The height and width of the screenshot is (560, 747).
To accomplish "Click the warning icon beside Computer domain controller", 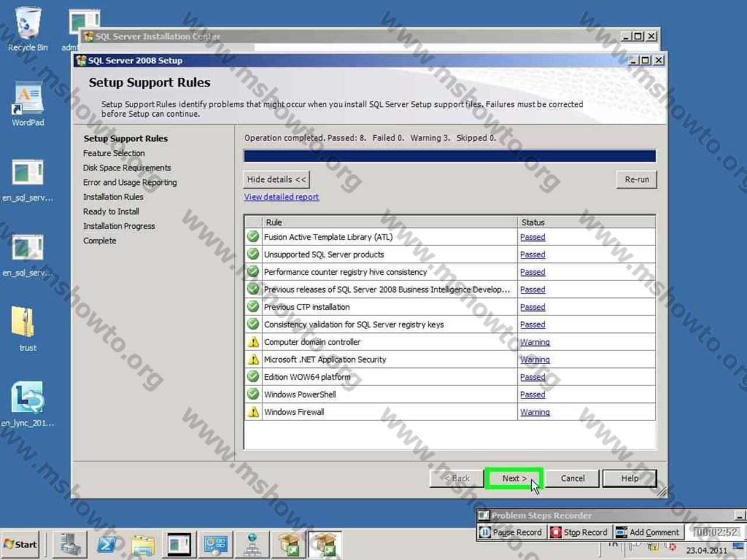I will coord(253,342).
